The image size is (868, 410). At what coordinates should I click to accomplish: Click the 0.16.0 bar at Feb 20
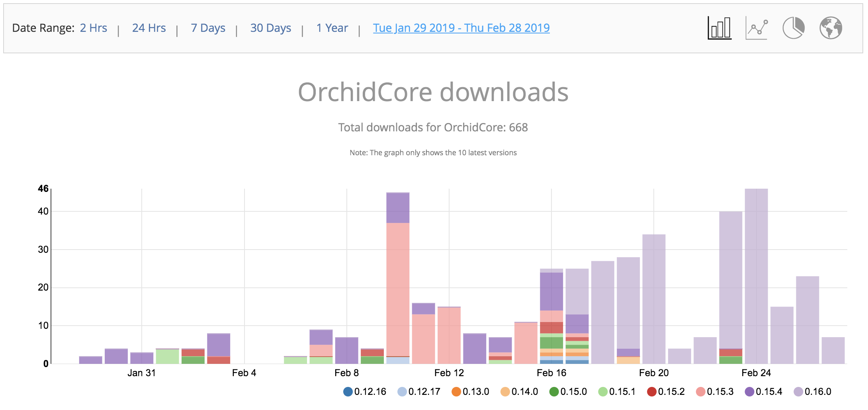[654, 299]
